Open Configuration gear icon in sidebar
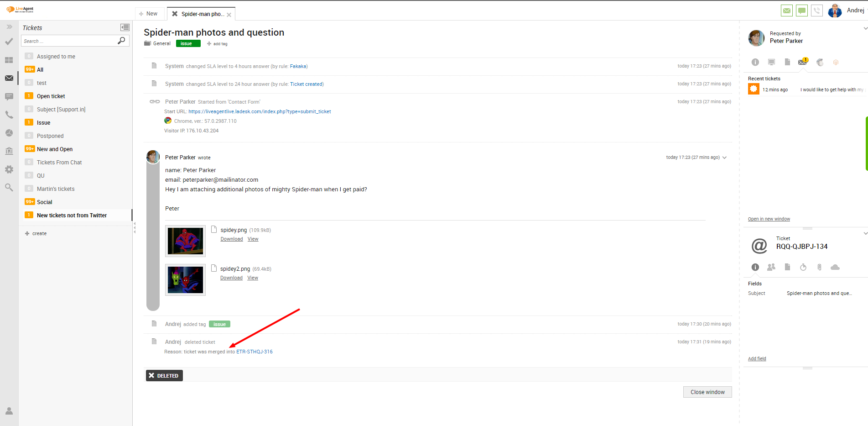This screenshot has height=426, width=868. tap(9, 169)
